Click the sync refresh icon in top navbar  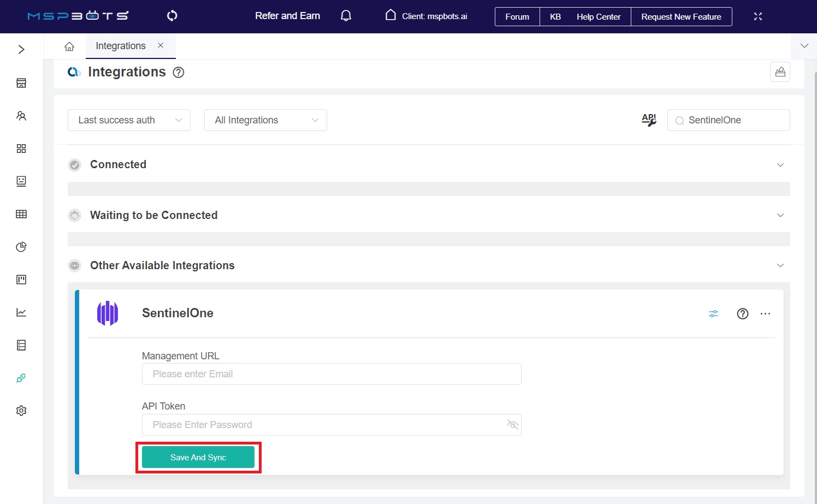(x=171, y=16)
